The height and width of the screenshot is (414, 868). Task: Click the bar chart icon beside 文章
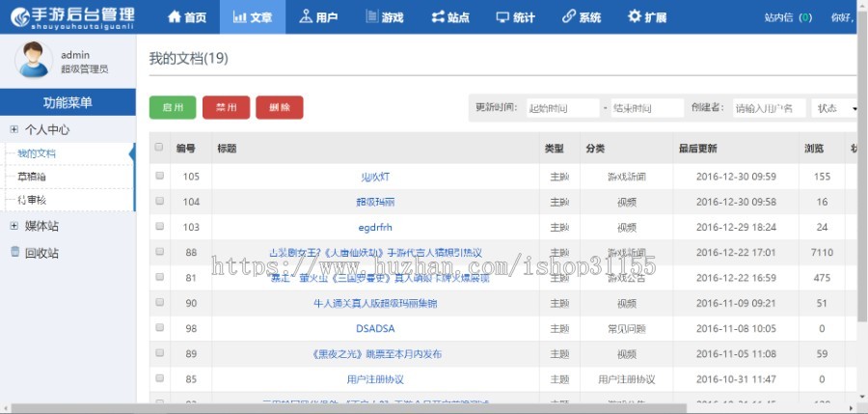[240, 16]
